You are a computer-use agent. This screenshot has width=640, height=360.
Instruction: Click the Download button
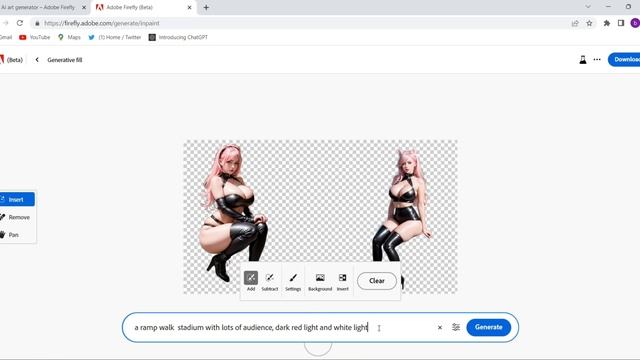[x=624, y=60]
